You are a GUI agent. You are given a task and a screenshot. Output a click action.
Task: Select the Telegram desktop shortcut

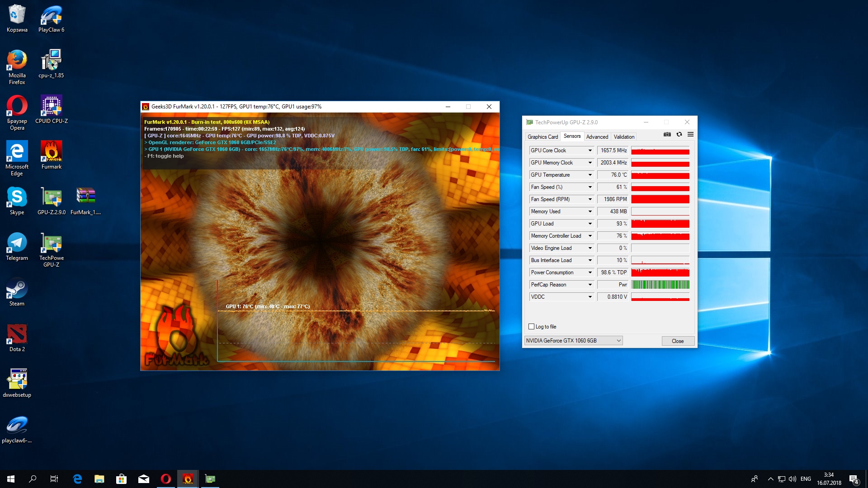tap(17, 246)
